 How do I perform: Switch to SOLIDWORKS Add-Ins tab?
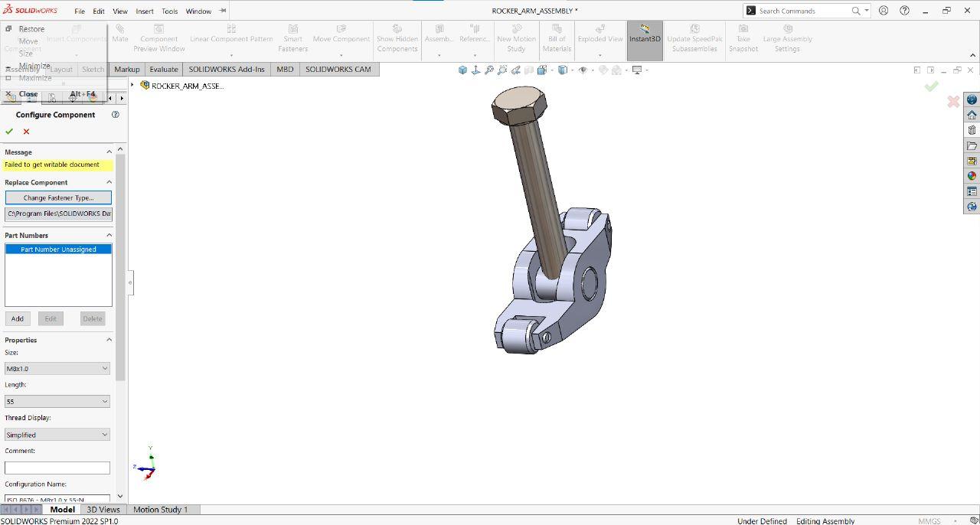point(227,69)
